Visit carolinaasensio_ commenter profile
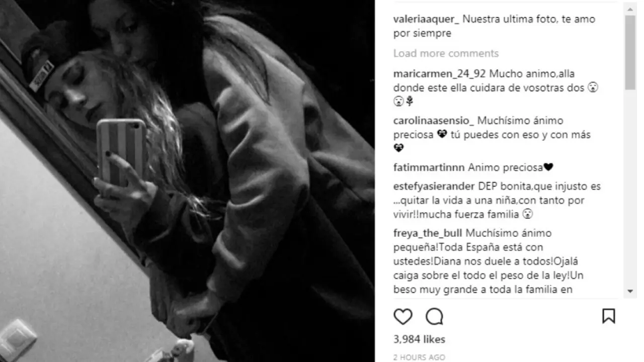This screenshot has height=362, width=644. tap(434, 121)
